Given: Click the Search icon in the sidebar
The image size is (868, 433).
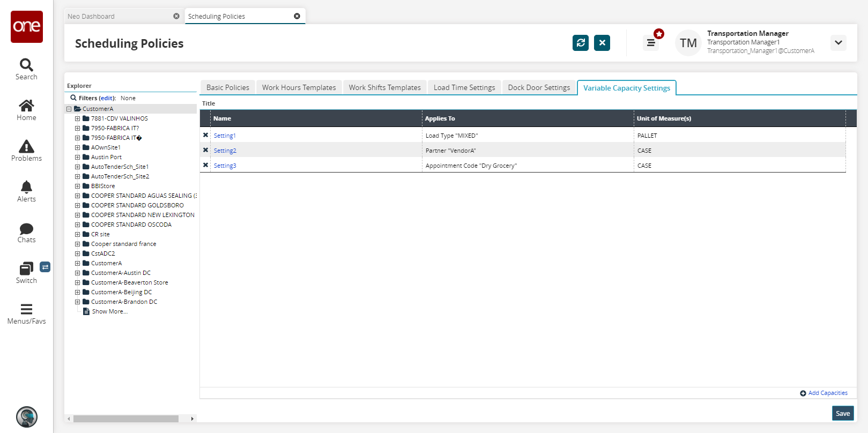Looking at the screenshot, I should pos(26,65).
